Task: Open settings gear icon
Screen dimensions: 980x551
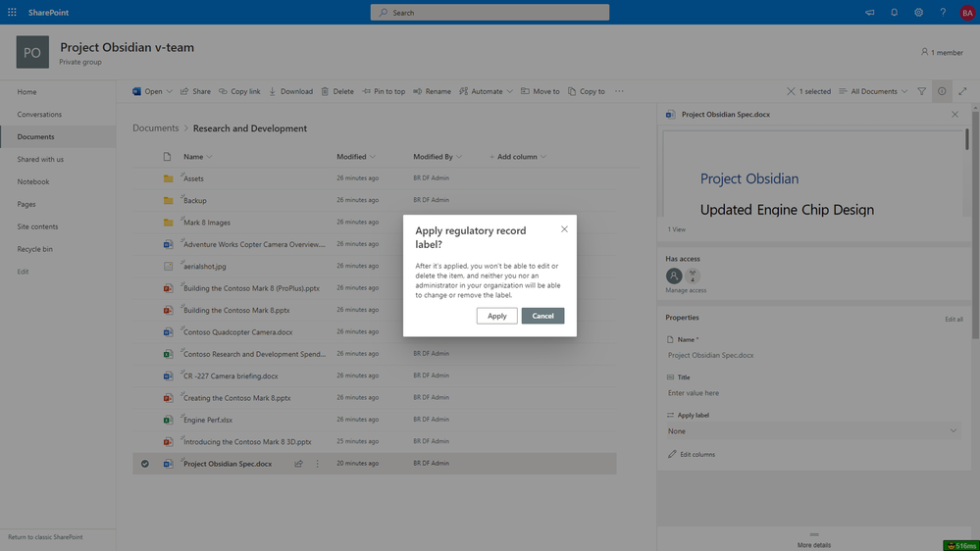Action: tap(918, 13)
